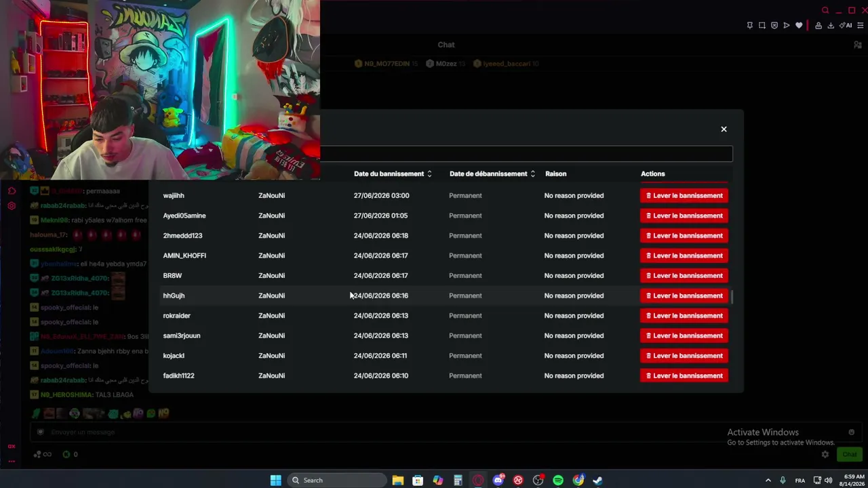Open the easy setup sliders icon
Screen dimensions: 868x488
[861, 25]
